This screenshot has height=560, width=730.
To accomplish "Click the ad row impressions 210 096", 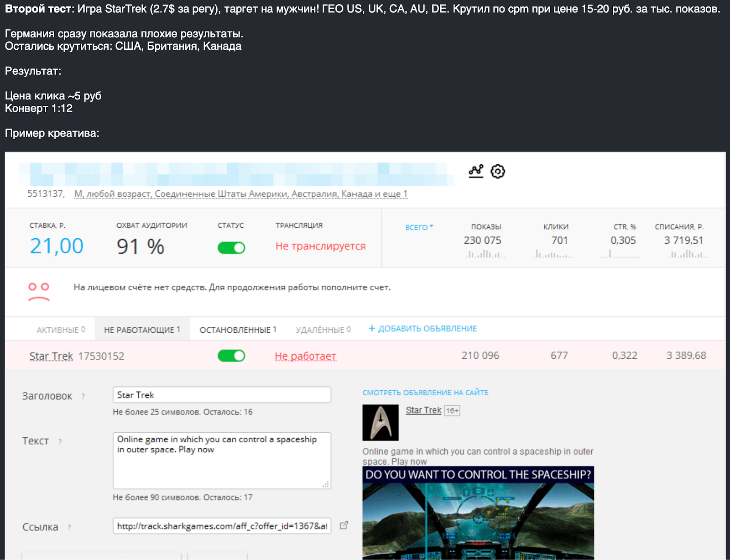I will (x=480, y=356).
